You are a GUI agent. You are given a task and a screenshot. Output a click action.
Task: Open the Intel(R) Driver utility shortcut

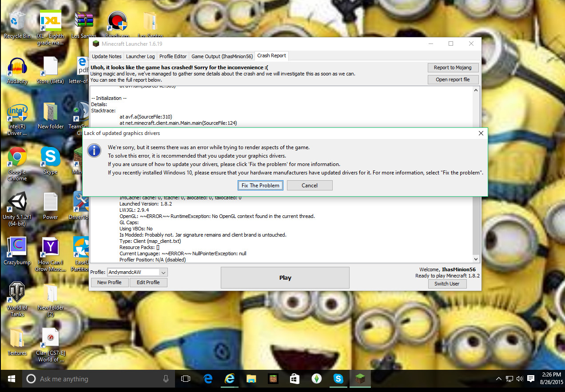click(x=17, y=119)
